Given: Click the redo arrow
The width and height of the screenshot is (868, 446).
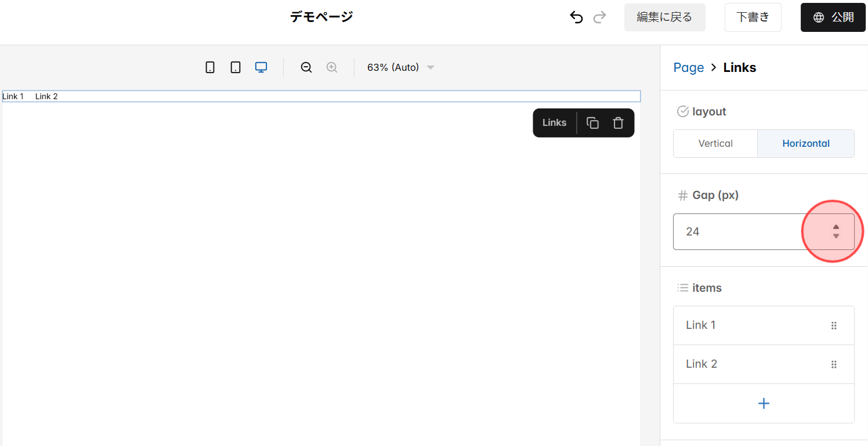Looking at the screenshot, I should tap(599, 17).
